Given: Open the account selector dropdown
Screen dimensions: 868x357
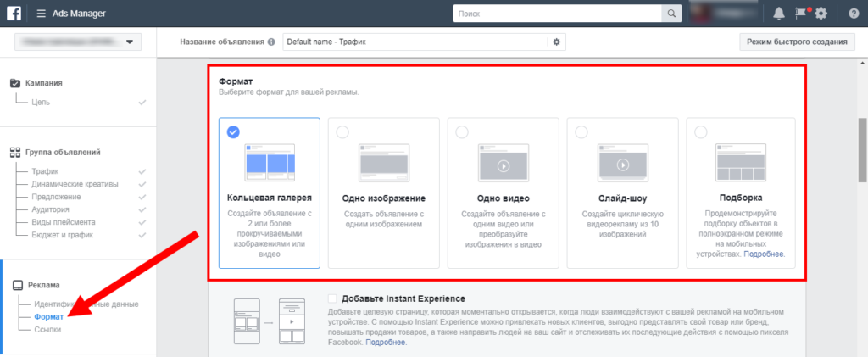Looking at the screenshot, I should pyautogui.click(x=78, y=42).
